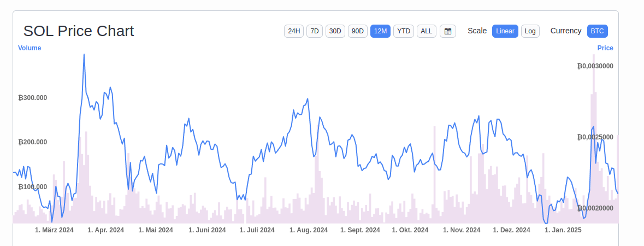This screenshot has height=246, width=644.
Task: Switch chart to YTD range
Action: (x=404, y=31)
